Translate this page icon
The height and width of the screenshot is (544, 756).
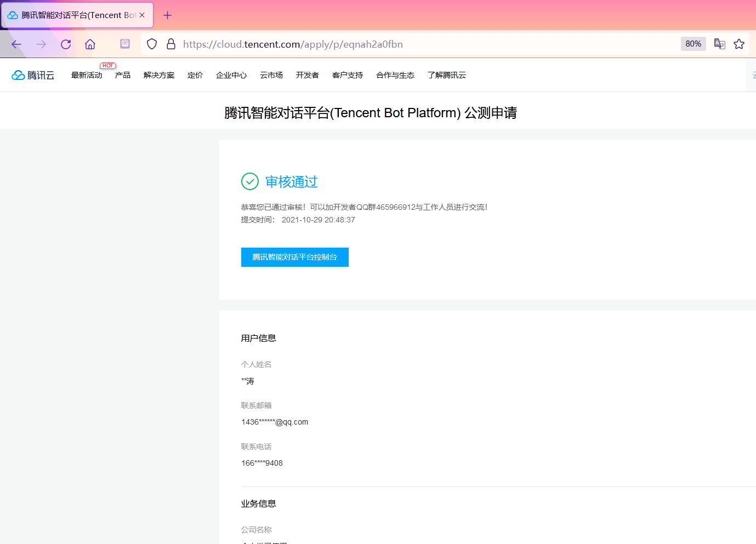[720, 44]
